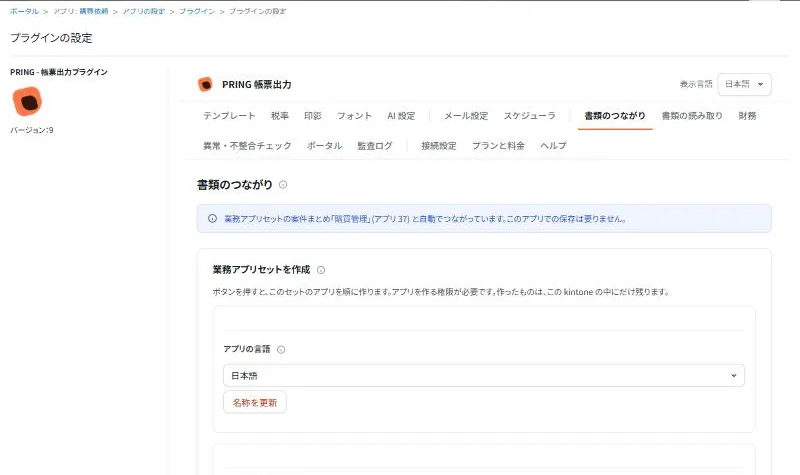The image size is (800, 475).
Task: Click the small PRING logo beside 帳票出力 title
Action: (205, 84)
